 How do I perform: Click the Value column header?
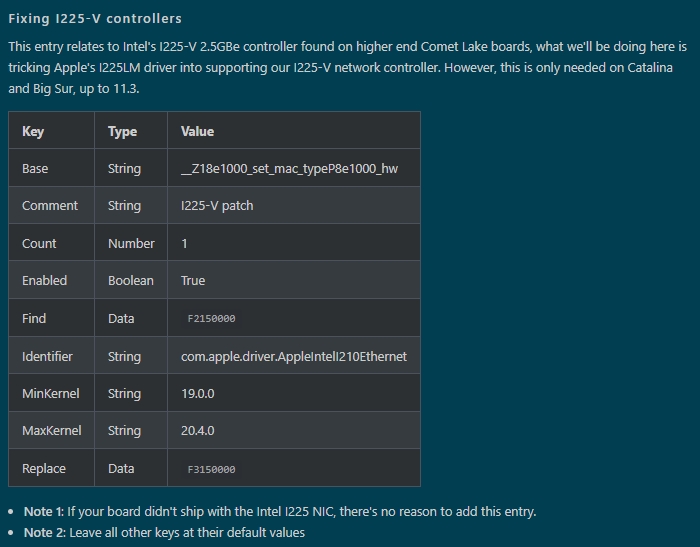(x=197, y=131)
